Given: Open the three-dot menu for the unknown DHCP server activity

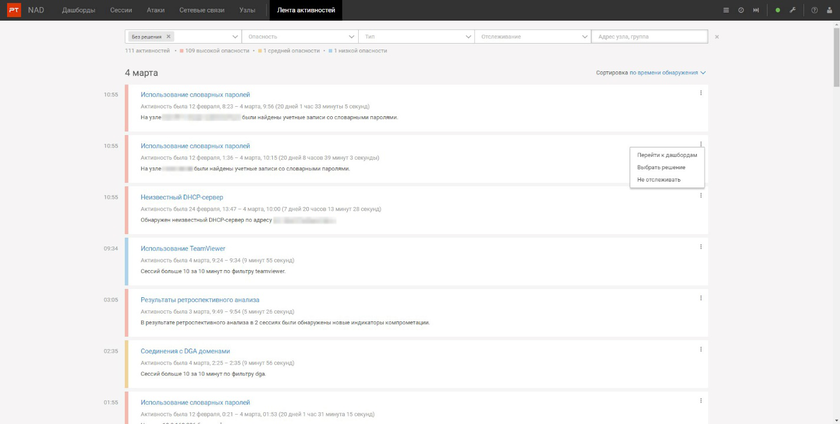Looking at the screenshot, I should (x=701, y=196).
